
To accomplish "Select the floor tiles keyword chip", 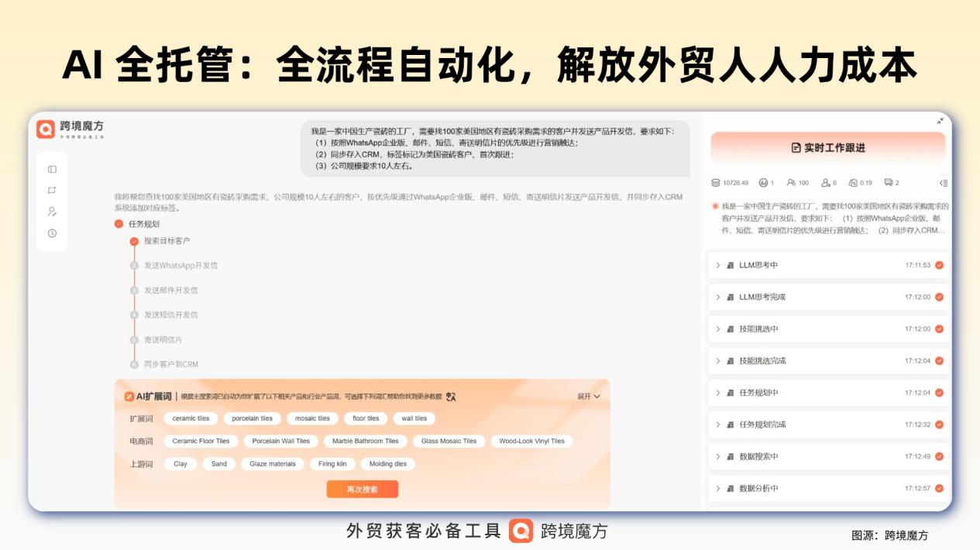I will pos(366,418).
